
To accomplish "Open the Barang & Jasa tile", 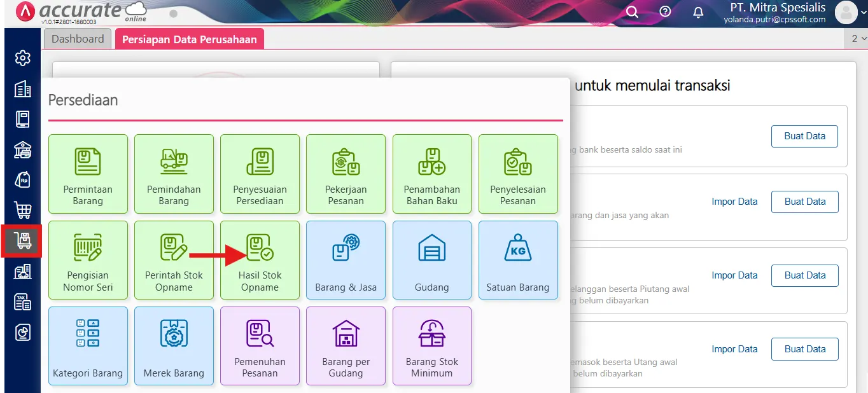I will click(346, 260).
